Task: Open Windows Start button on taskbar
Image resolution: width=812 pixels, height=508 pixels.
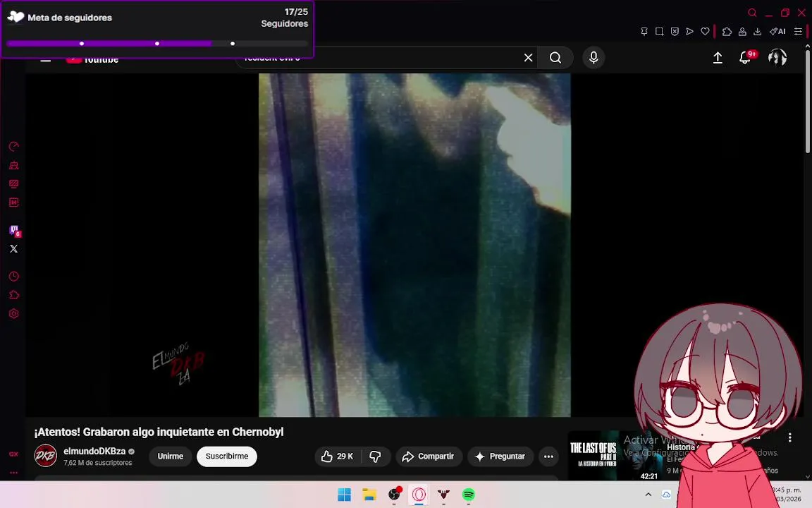Action: click(345, 495)
